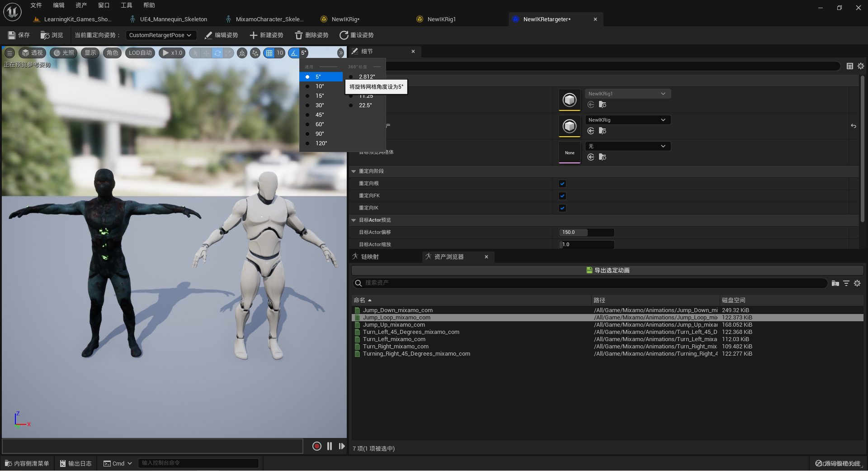
Task: Collapse the 目标Actor预览 section
Action: [x=354, y=220]
